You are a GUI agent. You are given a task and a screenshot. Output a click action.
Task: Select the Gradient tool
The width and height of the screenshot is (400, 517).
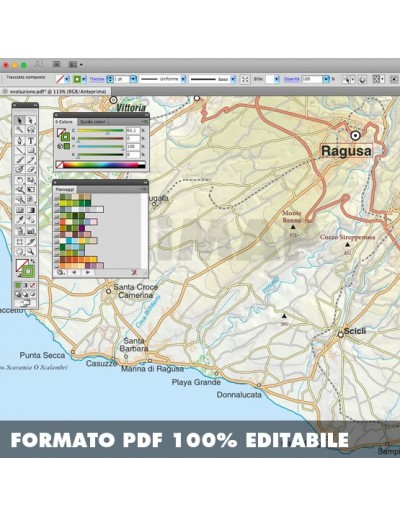(31, 210)
